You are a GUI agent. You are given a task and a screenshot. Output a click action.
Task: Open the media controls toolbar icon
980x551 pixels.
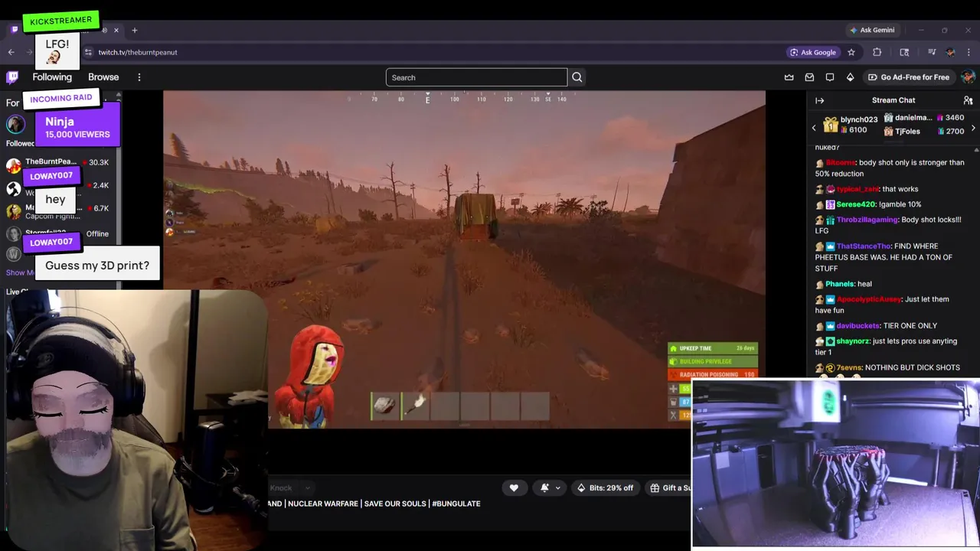pos(932,52)
